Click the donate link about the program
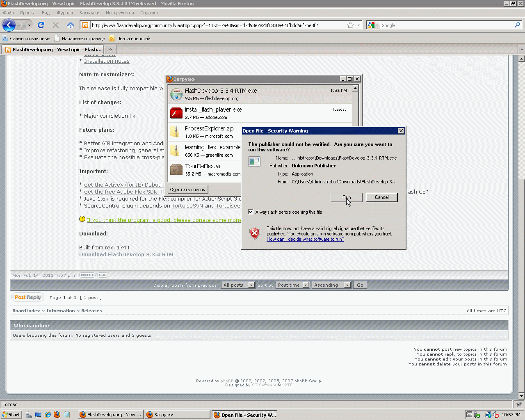This screenshot has width=525, height=420. [164, 220]
